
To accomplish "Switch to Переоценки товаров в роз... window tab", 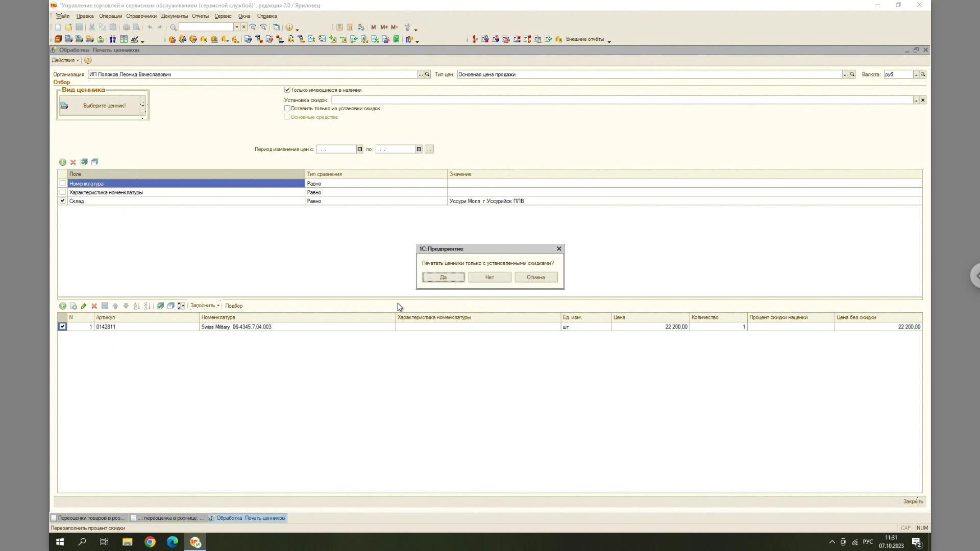I will 88,518.
